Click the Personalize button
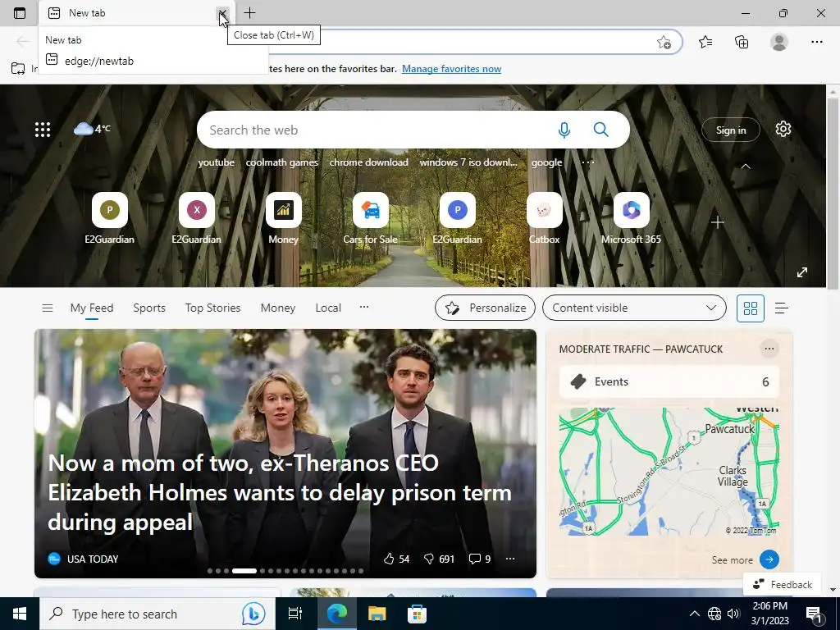The image size is (840, 630). tap(485, 308)
